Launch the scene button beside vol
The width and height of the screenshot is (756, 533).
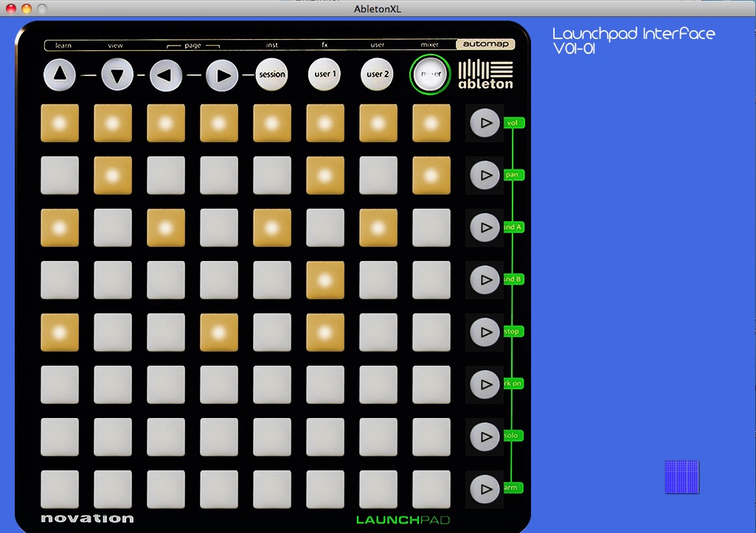tap(485, 123)
